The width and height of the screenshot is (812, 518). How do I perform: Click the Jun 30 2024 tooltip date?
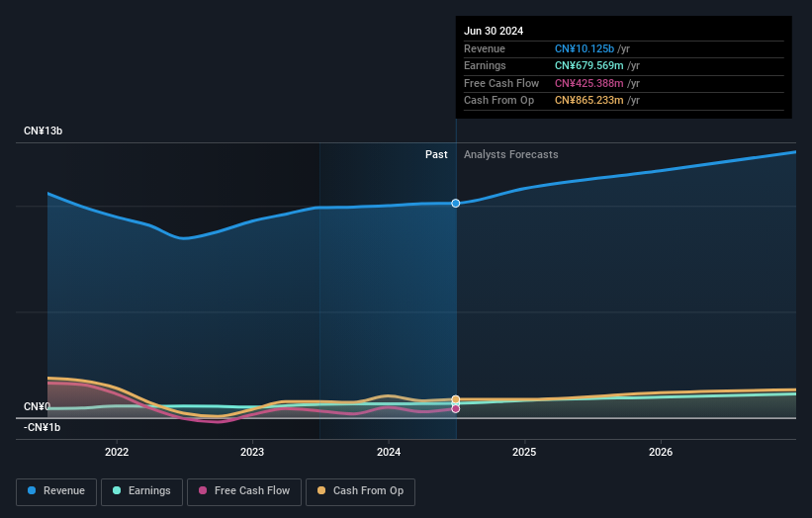[x=494, y=31]
